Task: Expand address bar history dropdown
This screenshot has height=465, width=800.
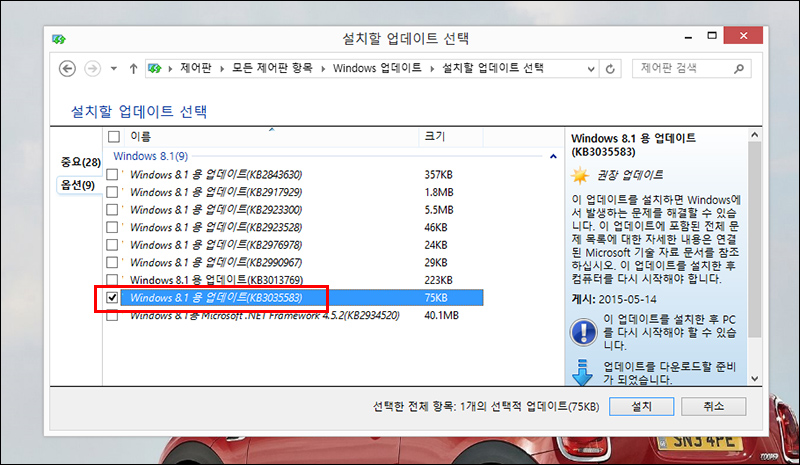Action: (591, 69)
